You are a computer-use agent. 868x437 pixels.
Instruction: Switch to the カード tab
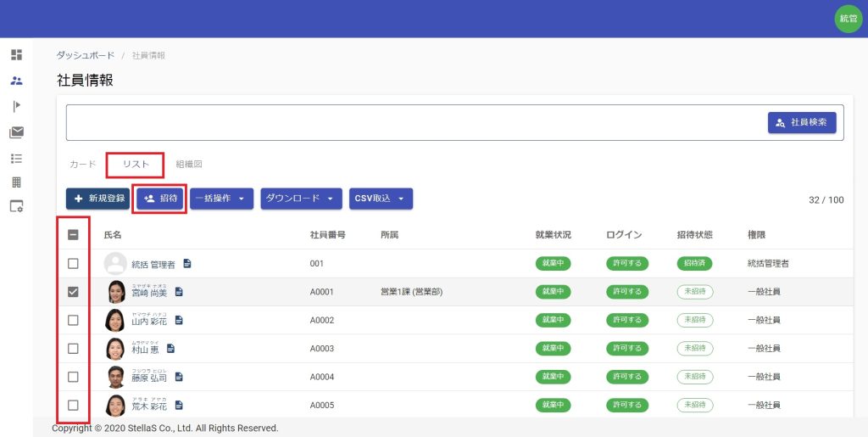[82, 164]
